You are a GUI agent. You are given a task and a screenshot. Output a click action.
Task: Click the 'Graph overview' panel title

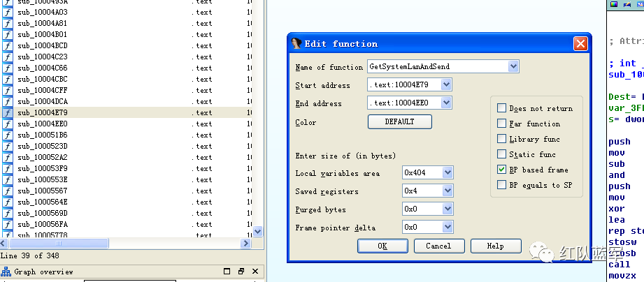point(43,272)
